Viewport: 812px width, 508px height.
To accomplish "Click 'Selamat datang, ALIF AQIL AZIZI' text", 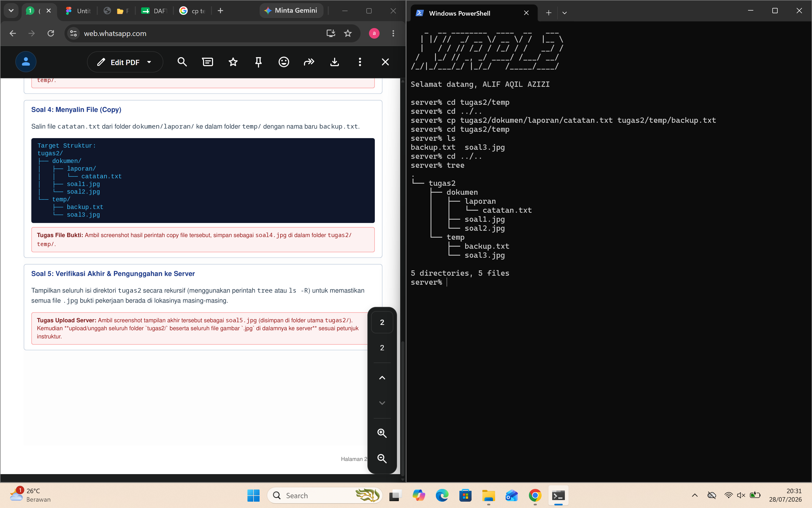I will (480, 84).
